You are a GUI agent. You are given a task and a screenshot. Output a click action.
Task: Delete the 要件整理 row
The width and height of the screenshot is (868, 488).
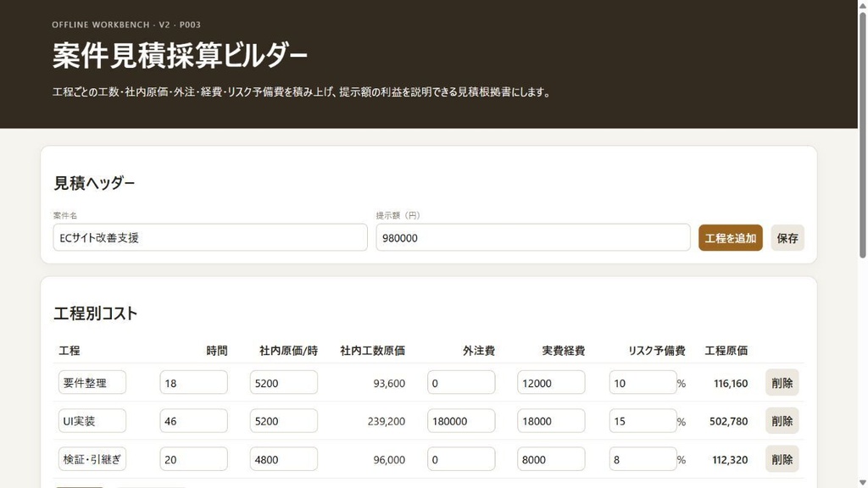tap(782, 382)
